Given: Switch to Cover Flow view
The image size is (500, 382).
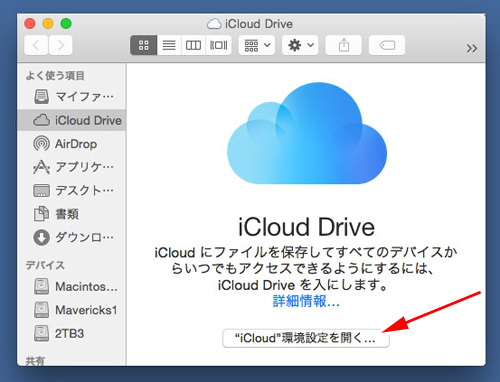Looking at the screenshot, I should (219, 45).
